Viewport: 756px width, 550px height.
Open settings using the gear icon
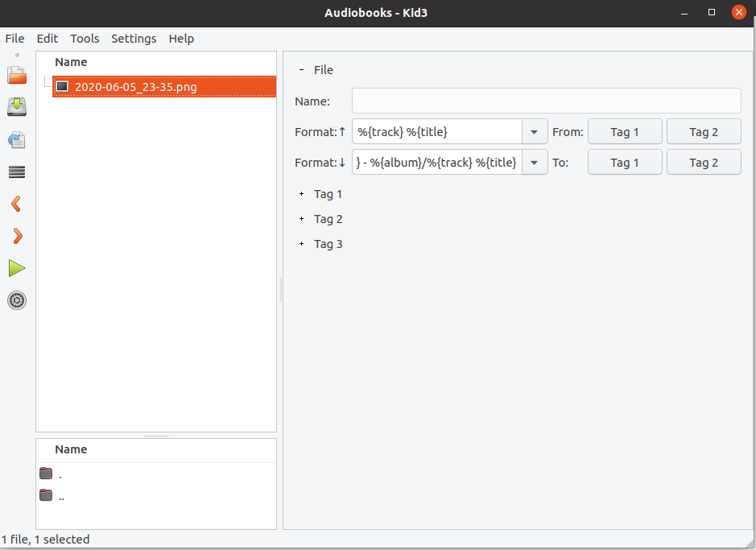(x=16, y=300)
